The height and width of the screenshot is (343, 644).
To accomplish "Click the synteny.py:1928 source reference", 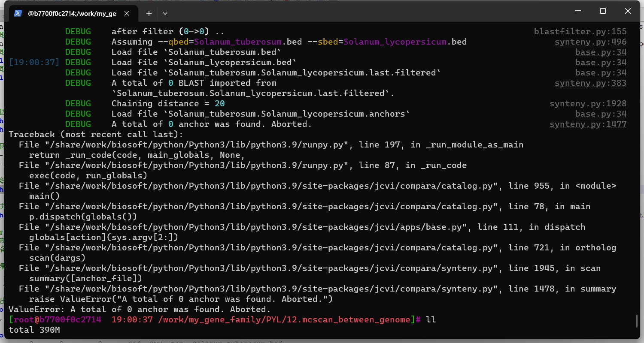I will tap(588, 103).
